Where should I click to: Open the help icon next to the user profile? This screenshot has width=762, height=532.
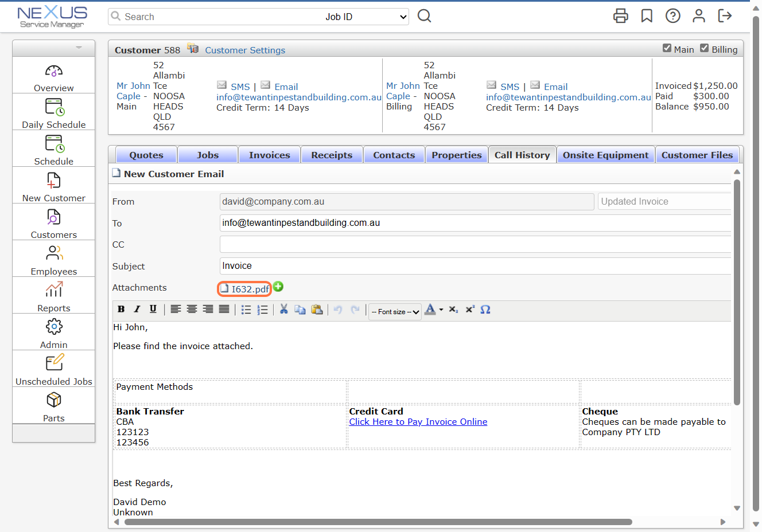(x=672, y=16)
